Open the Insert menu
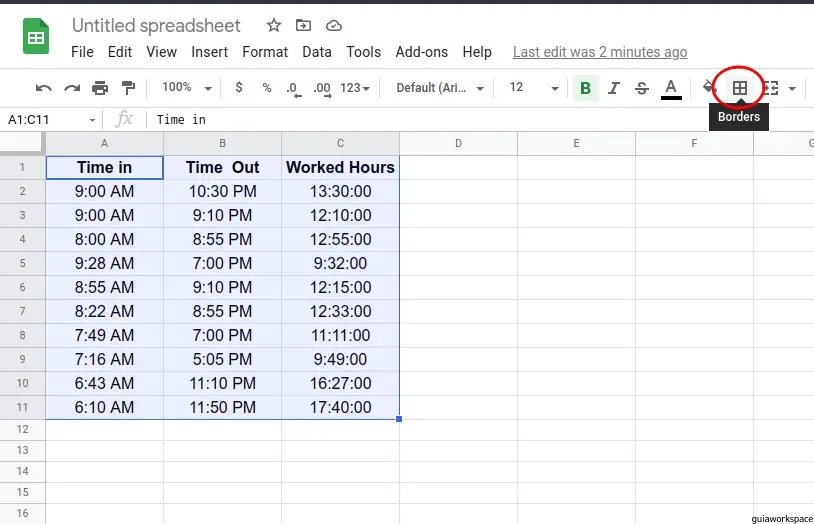814x524 pixels. click(209, 52)
